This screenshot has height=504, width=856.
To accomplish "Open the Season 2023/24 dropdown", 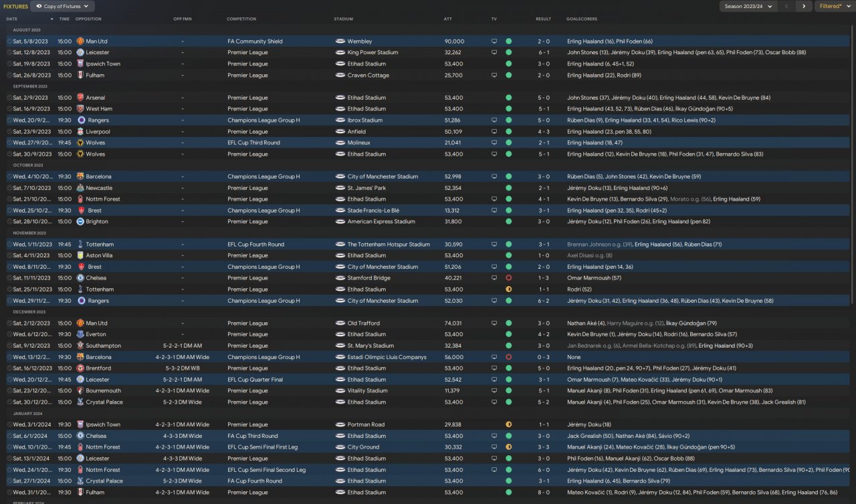I will tap(748, 6).
